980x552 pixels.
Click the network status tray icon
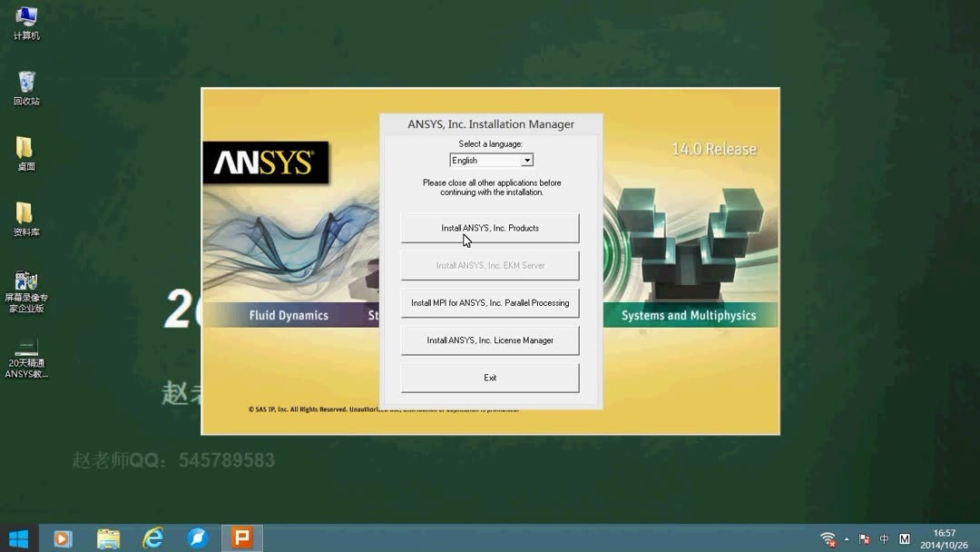pyautogui.click(x=828, y=537)
